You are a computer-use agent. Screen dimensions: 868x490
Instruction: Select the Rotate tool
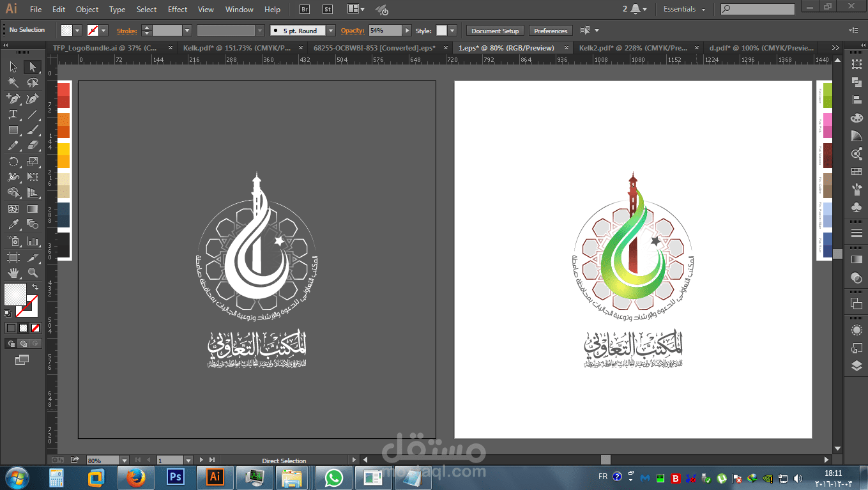pos(13,162)
